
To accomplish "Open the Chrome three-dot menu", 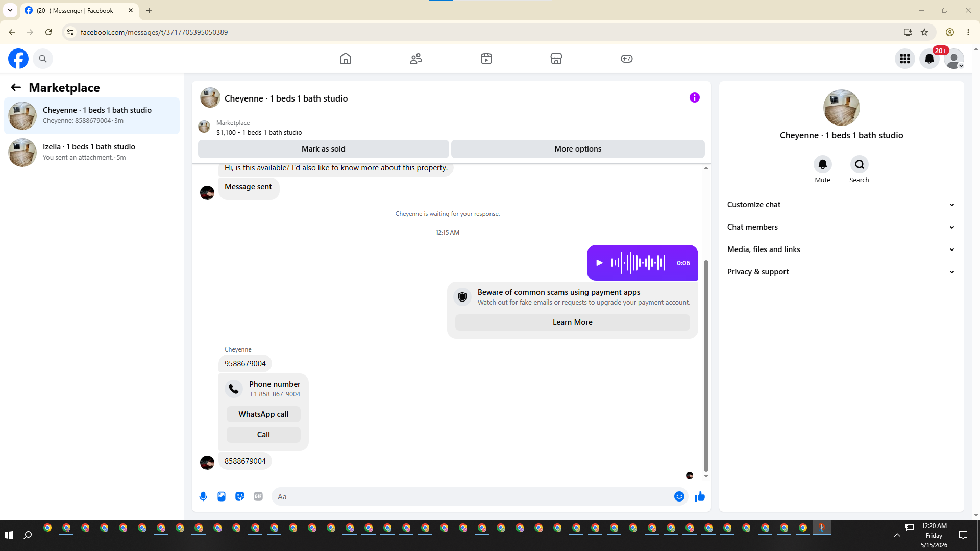I will tap(968, 32).
